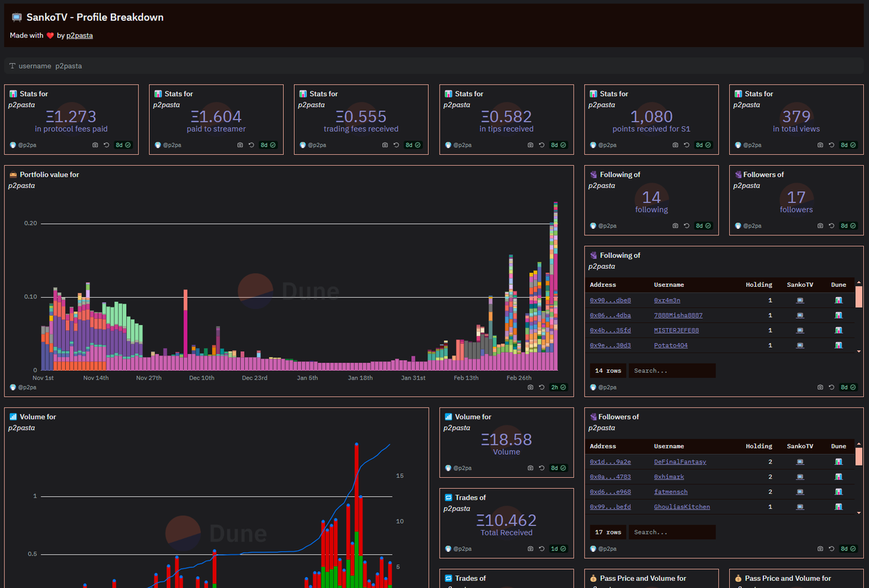This screenshot has width=869, height=588.
Task: Refresh the Ξ18.58 Volume widget
Action: (x=542, y=468)
